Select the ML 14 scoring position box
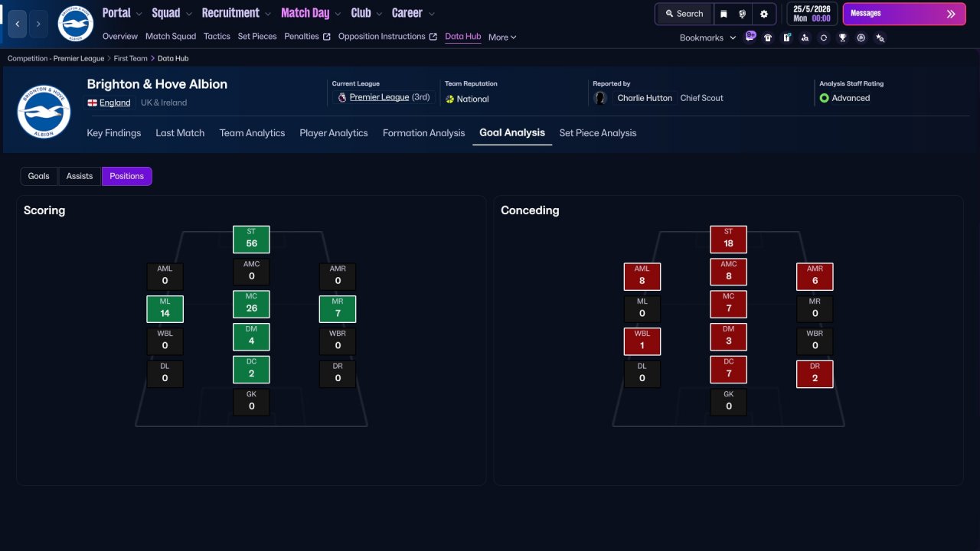 165,308
